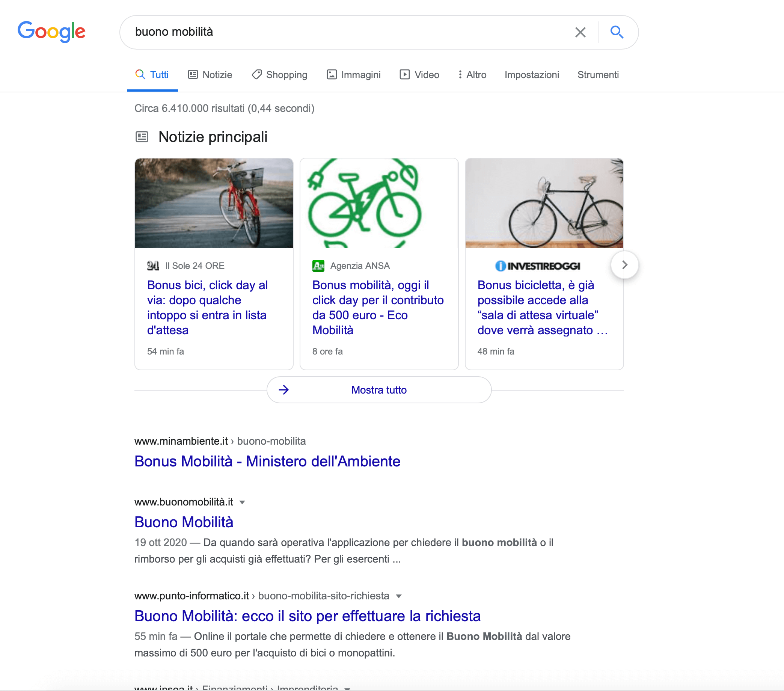
Task: Advance the news carousel with the right chevron
Action: pos(624,265)
